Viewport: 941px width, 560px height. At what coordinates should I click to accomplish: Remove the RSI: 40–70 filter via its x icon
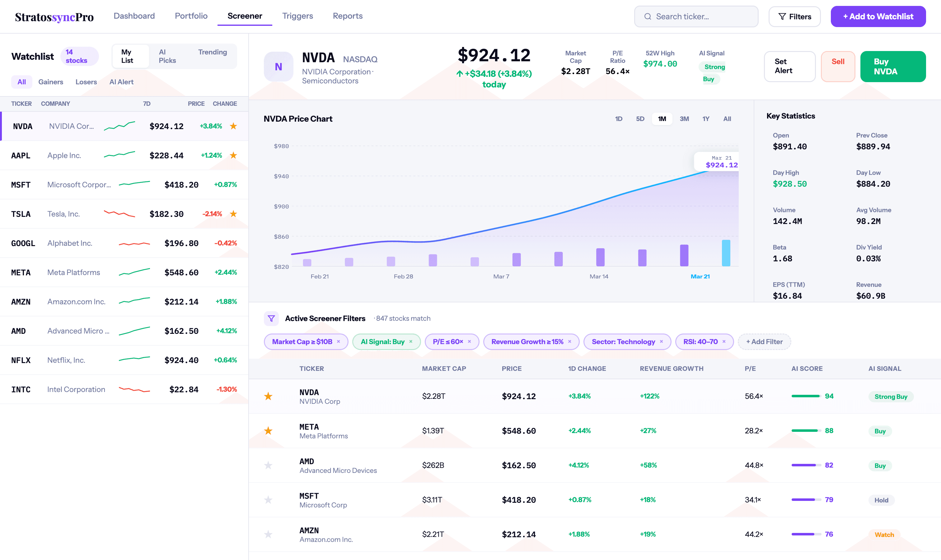(724, 342)
